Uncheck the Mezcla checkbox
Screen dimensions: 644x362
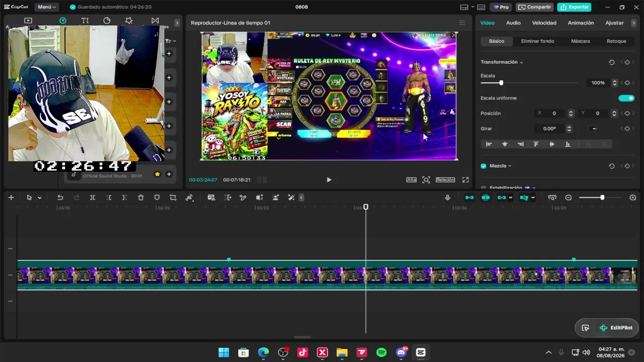click(x=484, y=166)
